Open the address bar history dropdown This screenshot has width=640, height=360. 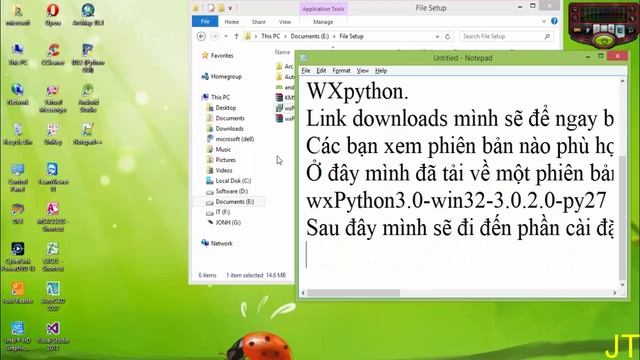point(437,36)
